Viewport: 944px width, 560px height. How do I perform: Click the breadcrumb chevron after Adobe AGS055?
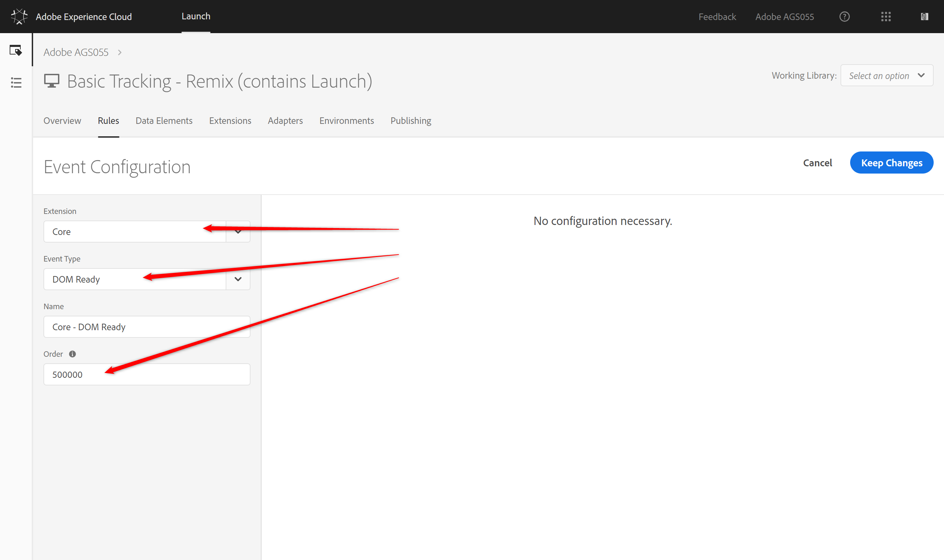tap(120, 52)
